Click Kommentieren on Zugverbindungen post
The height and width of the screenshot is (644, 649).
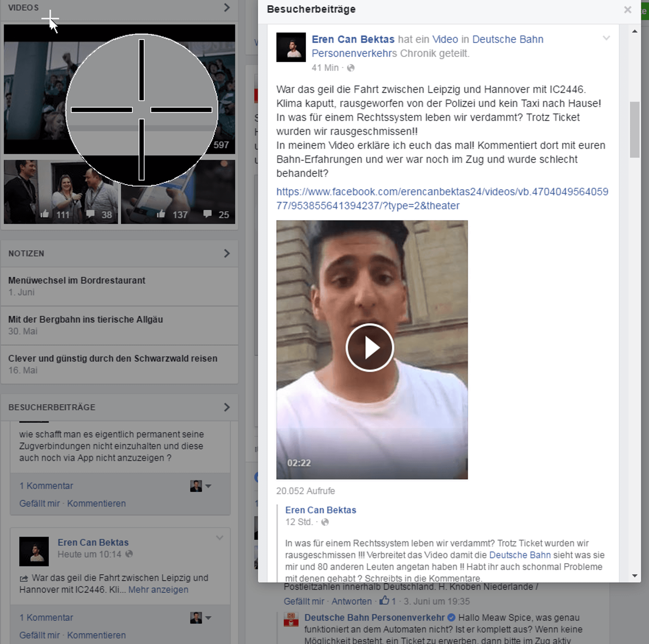click(x=96, y=503)
